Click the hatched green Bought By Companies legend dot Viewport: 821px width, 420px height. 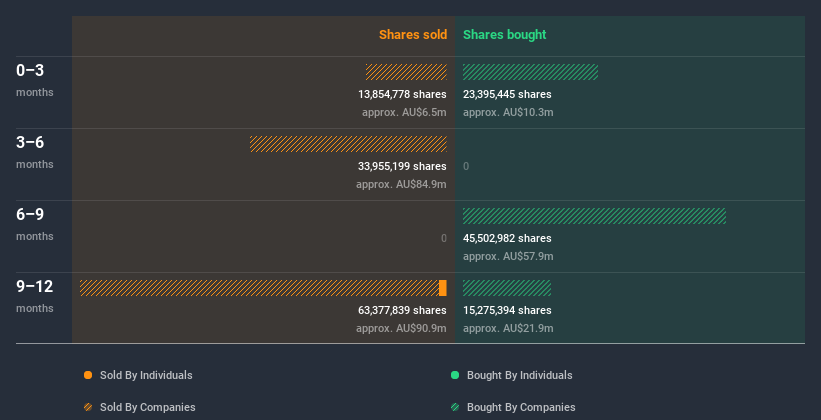coord(455,407)
